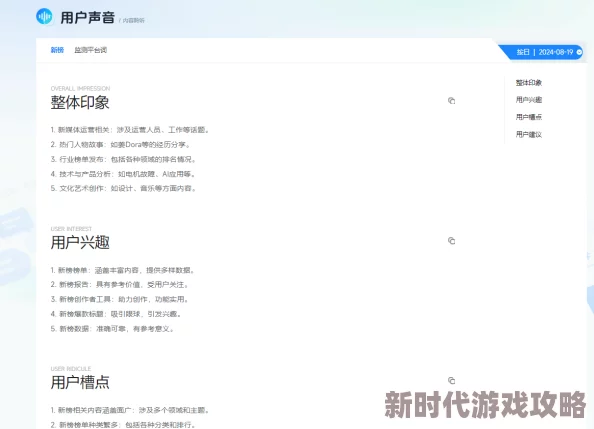The image size is (594, 429).
Task: Copy the 用户槽点 section content
Action: [451, 380]
